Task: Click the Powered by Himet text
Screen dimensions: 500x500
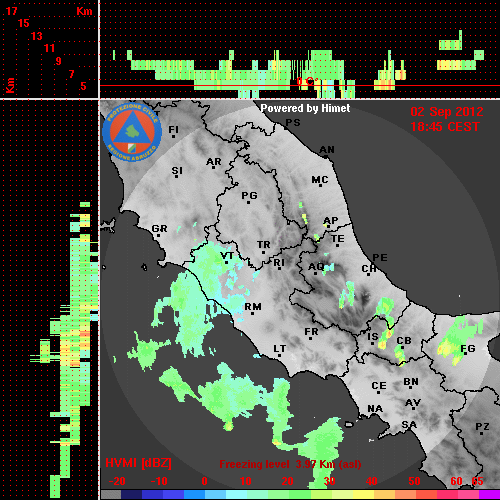Action: click(305, 108)
